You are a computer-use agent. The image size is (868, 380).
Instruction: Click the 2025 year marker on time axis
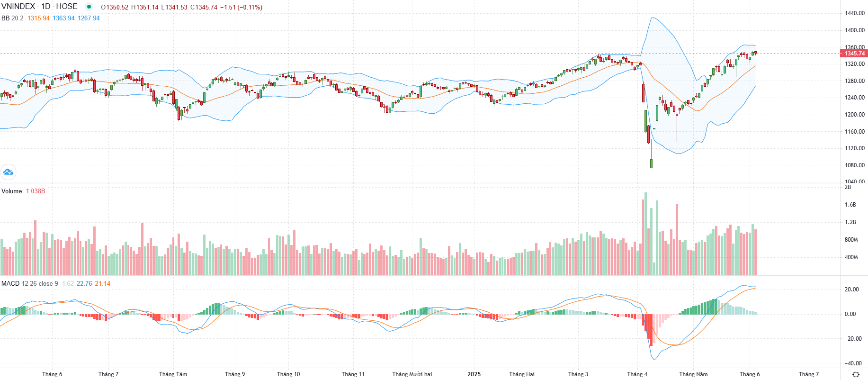(x=474, y=374)
